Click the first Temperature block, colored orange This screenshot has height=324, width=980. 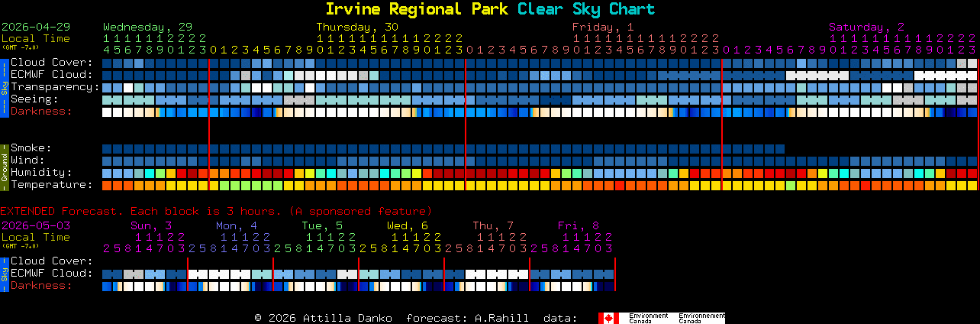108,185
